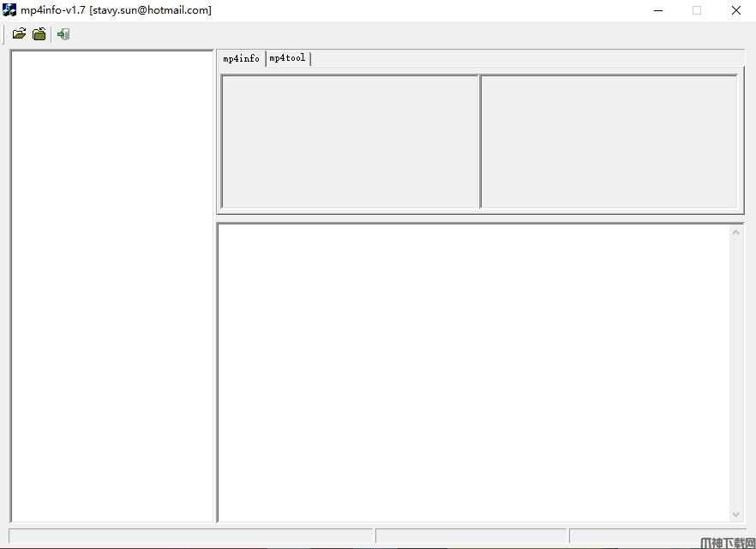Minimize the mp4info window
Viewport: 756px width, 549px height.
point(658,10)
